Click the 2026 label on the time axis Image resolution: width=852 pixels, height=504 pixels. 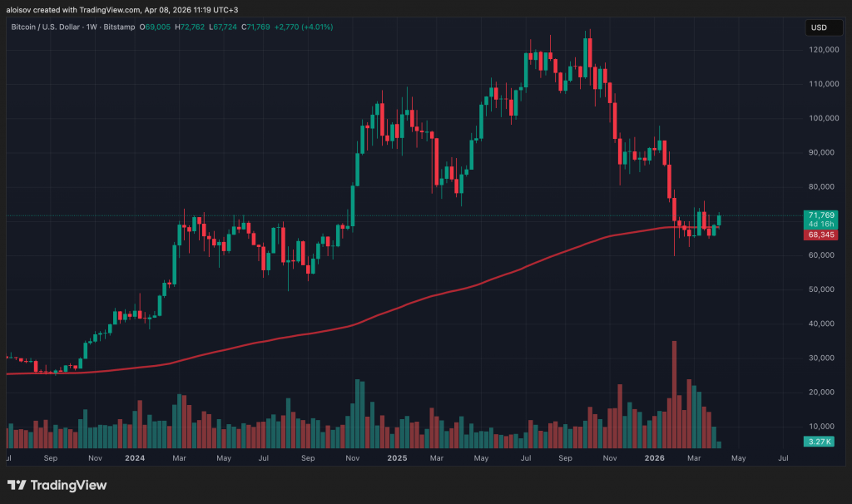[x=654, y=457]
